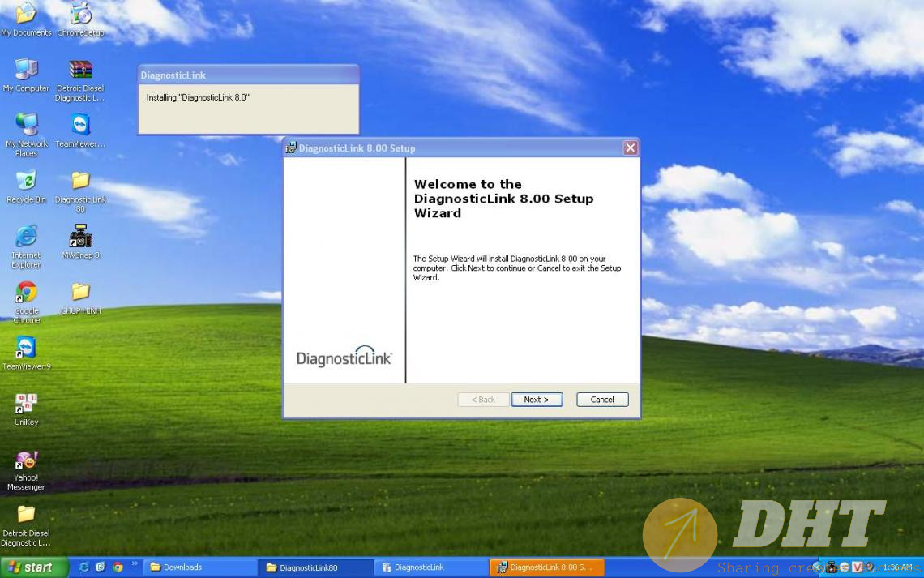Select the Google Chrome desktop shortcut
924x578 pixels.
(x=26, y=293)
